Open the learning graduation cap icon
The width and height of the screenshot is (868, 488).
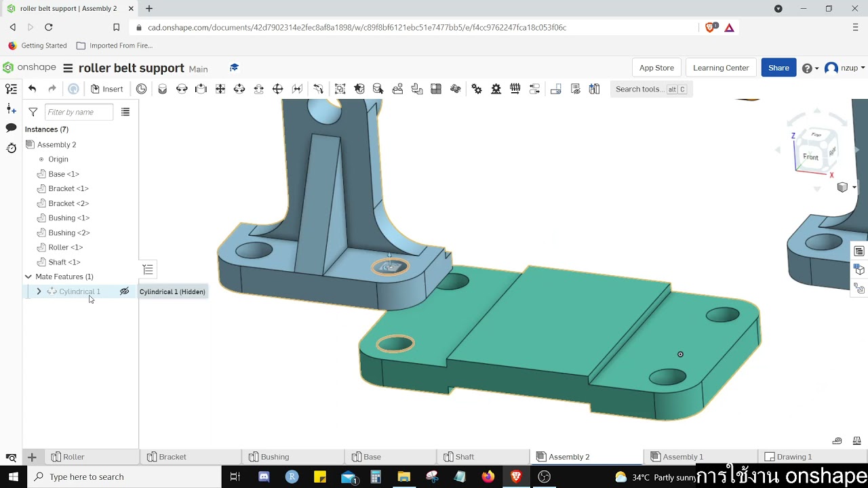click(234, 68)
